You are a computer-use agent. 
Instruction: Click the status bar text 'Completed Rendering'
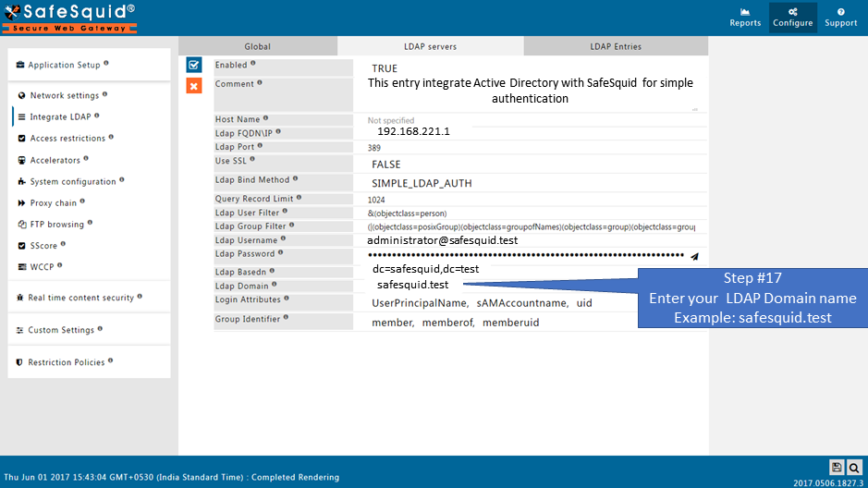click(295, 478)
